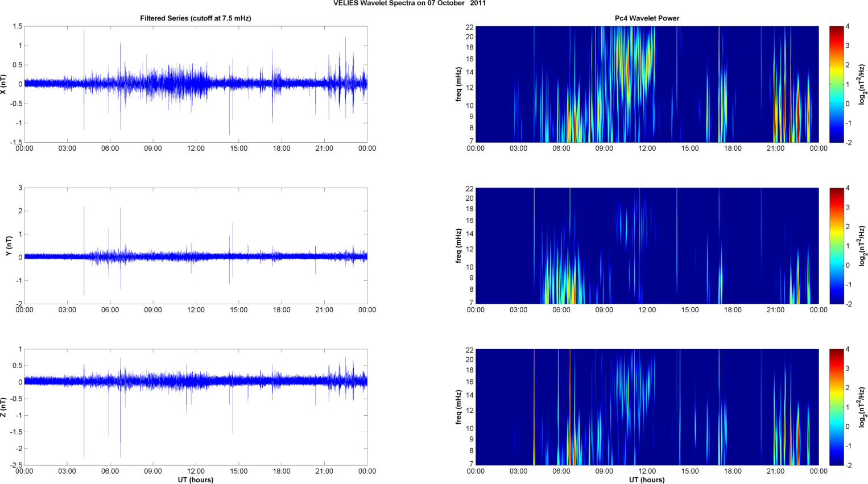Screen dimensions: 868x484
Task: Click the '-1.5' tick on the X (nT) axis
Action: pyautogui.click(x=16, y=143)
